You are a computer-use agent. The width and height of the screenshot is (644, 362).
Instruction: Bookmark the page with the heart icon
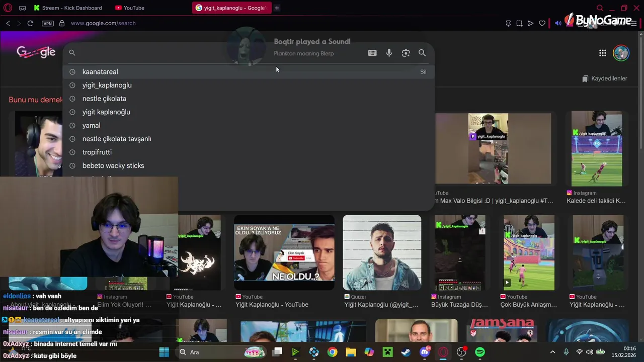[542, 23]
